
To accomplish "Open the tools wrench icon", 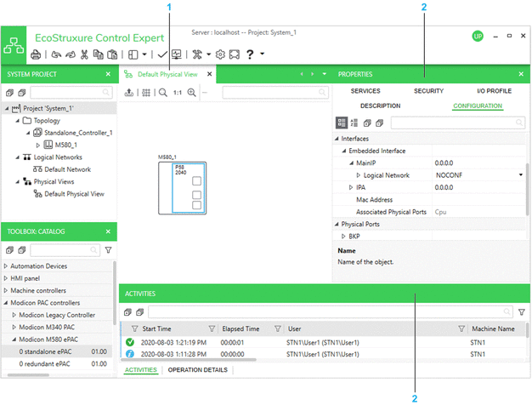I will tap(197, 54).
